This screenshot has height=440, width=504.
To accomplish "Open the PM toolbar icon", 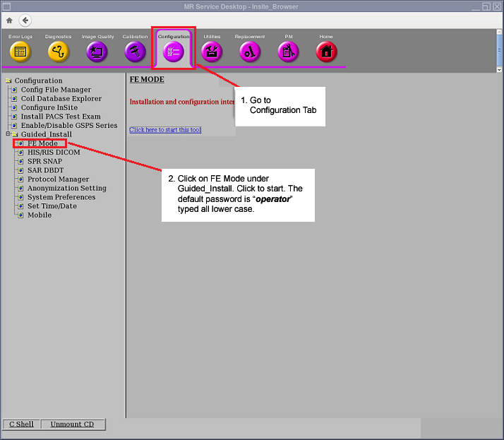I will 288,52.
